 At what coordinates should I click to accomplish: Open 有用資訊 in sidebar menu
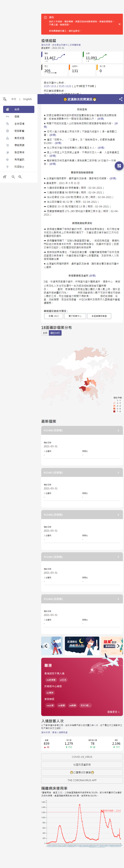(19, 159)
